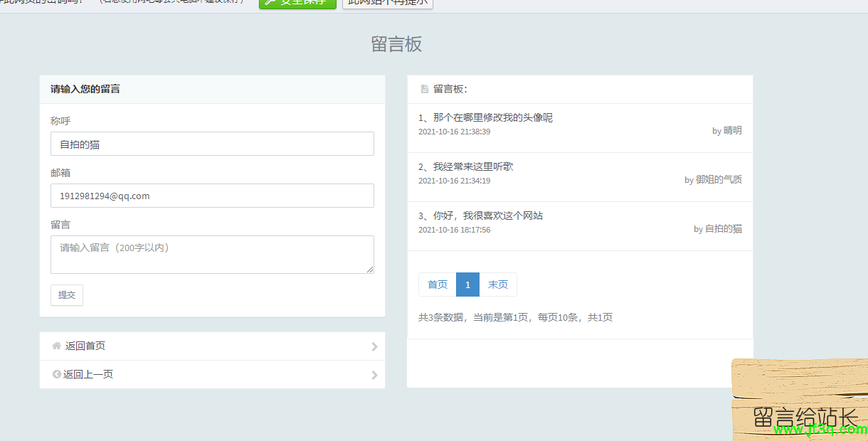Click the chevron arrow on 返回首页 row
868x441 pixels.
point(374,346)
